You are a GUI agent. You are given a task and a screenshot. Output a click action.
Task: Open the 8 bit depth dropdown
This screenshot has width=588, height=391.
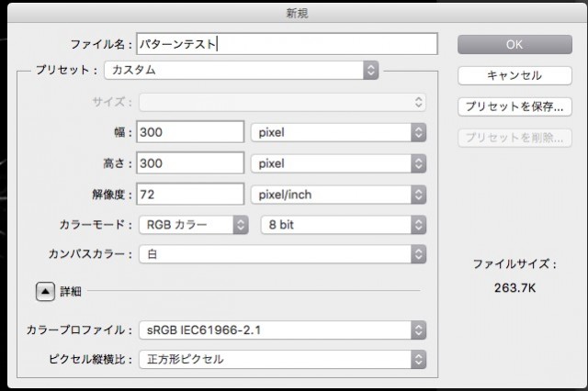(x=343, y=225)
